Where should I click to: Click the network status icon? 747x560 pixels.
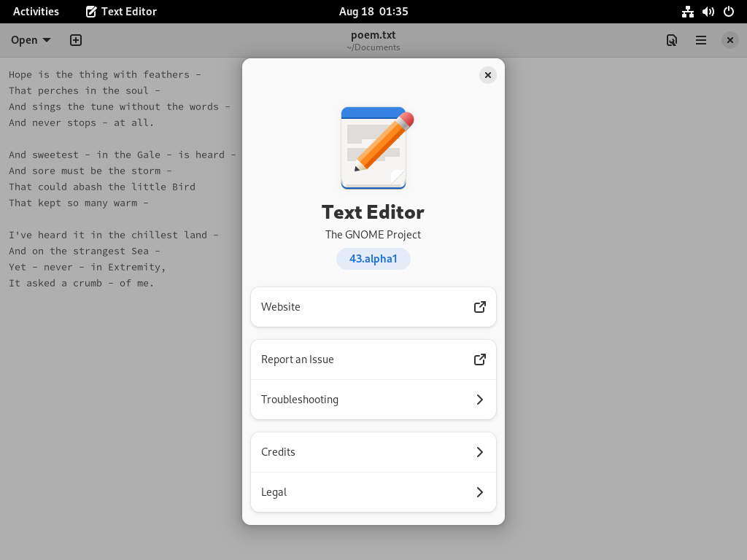click(x=687, y=12)
